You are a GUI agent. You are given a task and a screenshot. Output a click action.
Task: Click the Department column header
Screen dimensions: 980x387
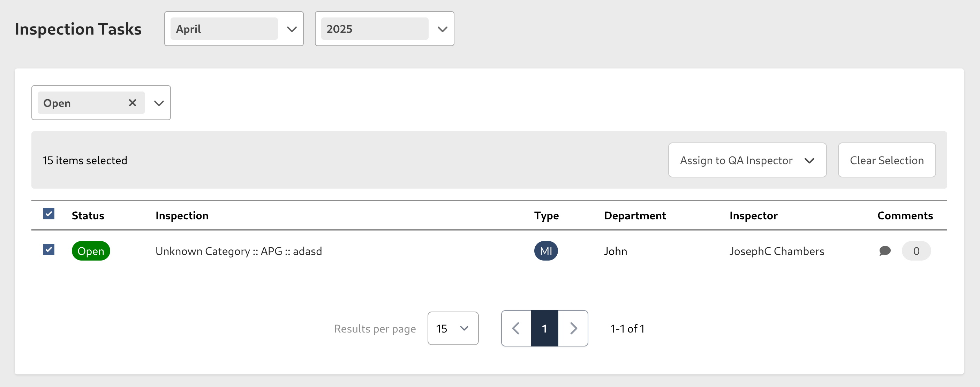(x=635, y=216)
